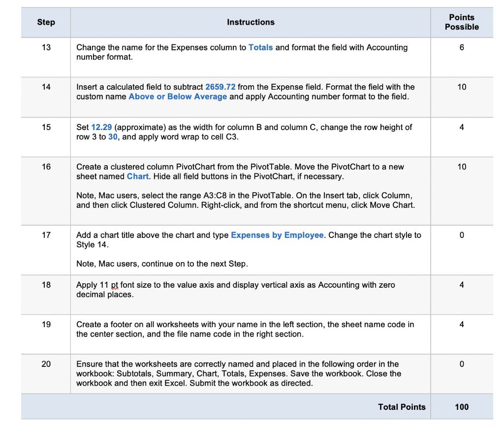Click 'Insert a calculated field to subtract' text
The height and width of the screenshot is (434, 504).
(139, 87)
